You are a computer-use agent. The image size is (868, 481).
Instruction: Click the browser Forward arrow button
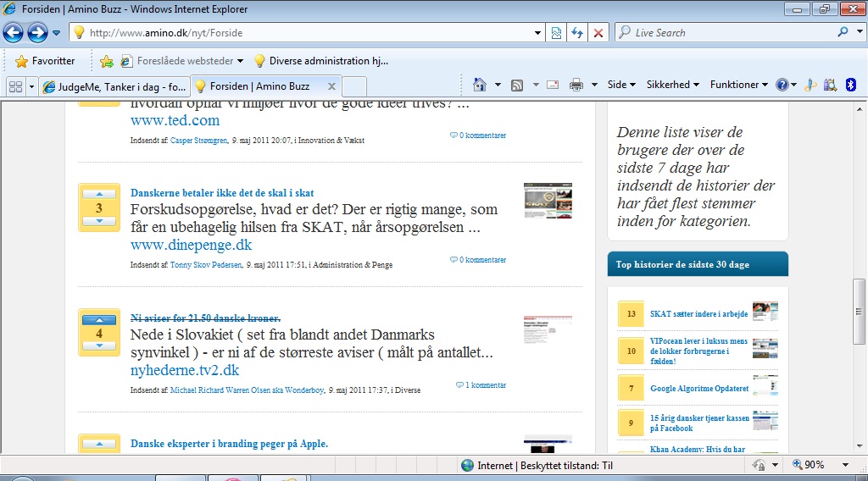point(37,33)
